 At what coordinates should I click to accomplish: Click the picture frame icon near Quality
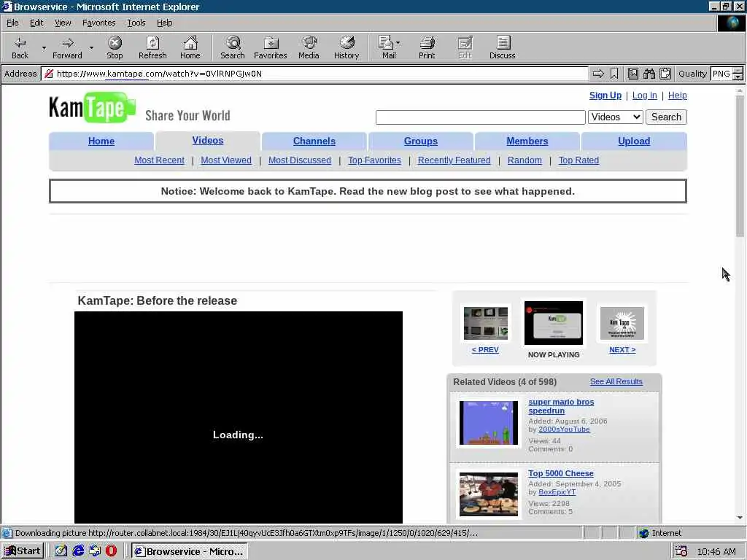[632, 74]
